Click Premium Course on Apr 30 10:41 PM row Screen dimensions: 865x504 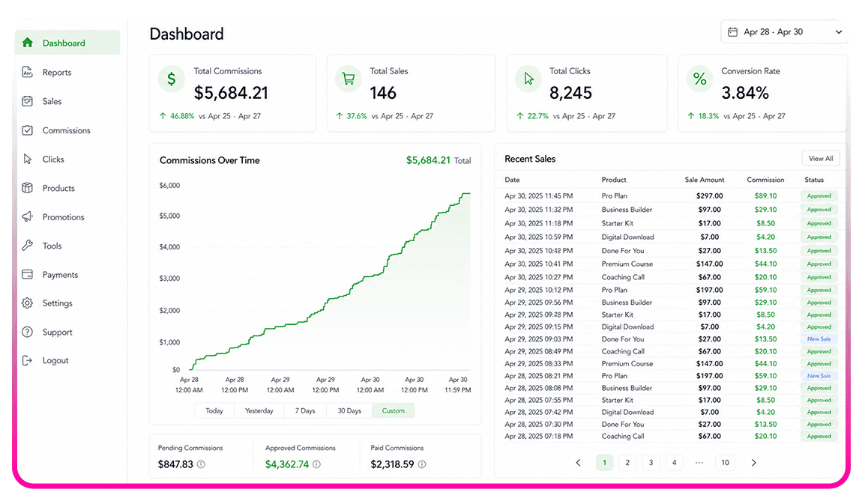(x=627, y=264)
